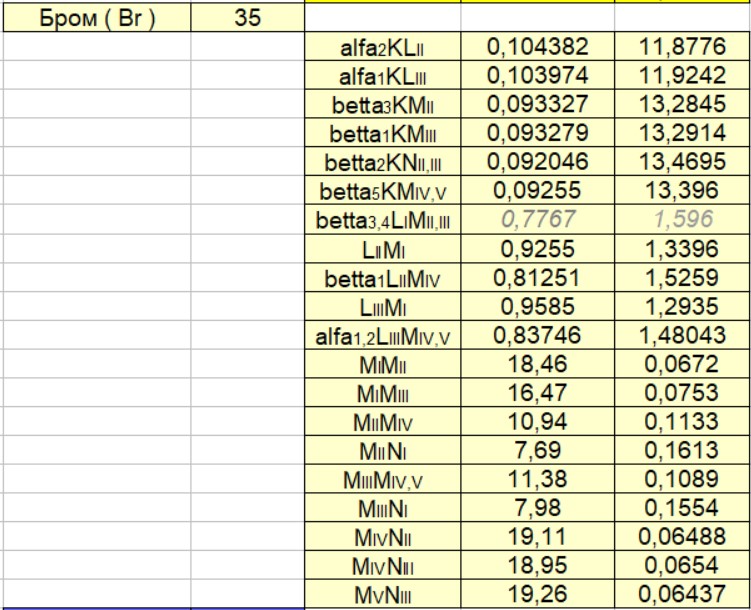Click the value 18,46
The width and height of the screenshot is (751, 610).
[x=537, y=364]
